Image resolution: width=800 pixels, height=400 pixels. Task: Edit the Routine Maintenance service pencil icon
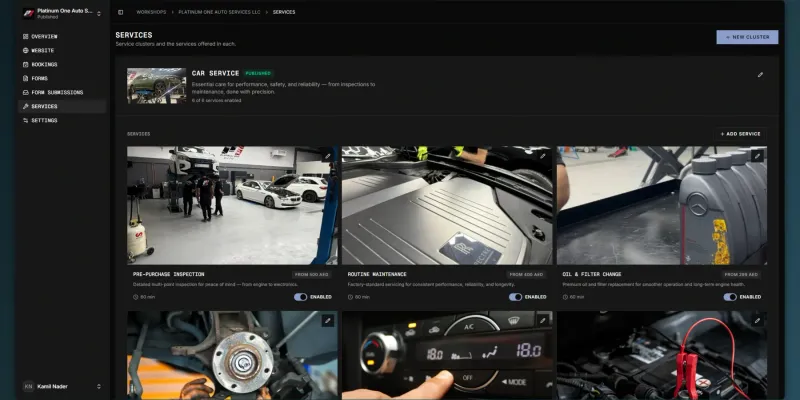pos(542,156)
